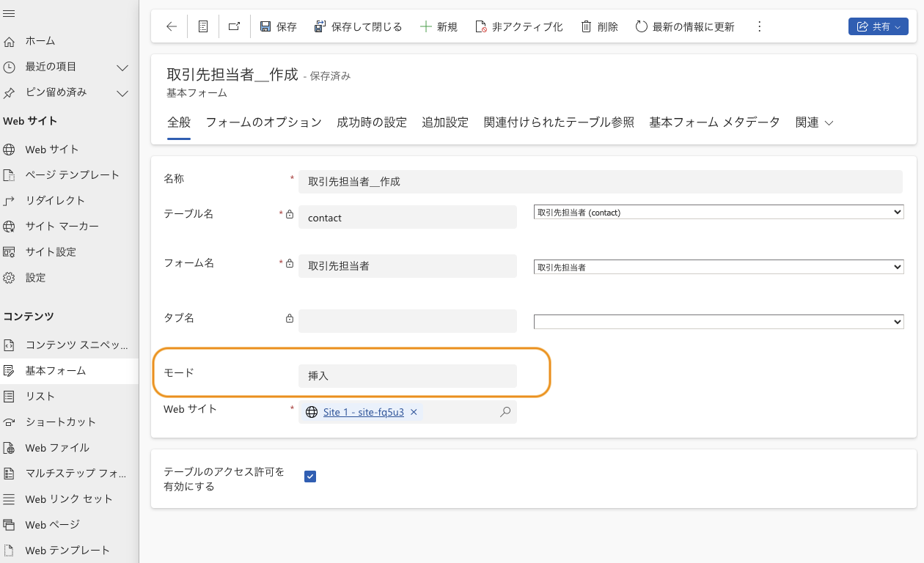Open the empty タブ名 dropdown
Viewport: 924px width, 563px height.
(718, 322)
